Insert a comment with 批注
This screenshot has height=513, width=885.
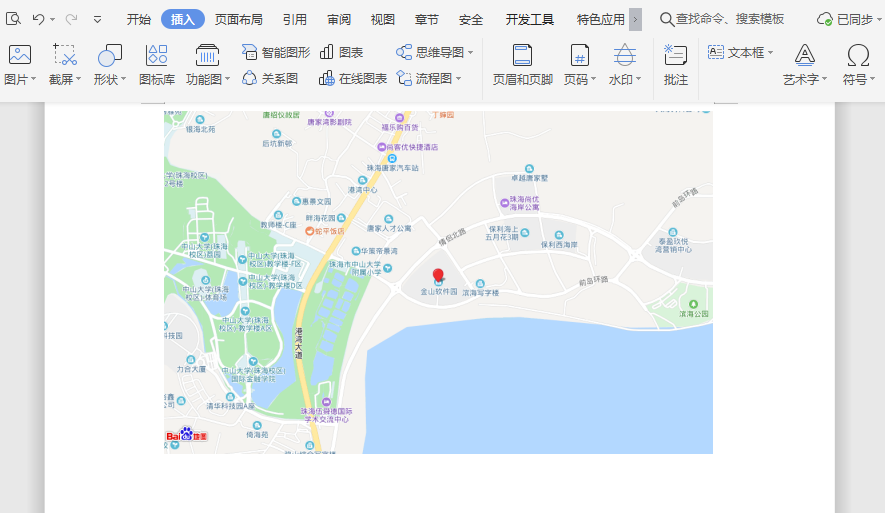point(676,65)
